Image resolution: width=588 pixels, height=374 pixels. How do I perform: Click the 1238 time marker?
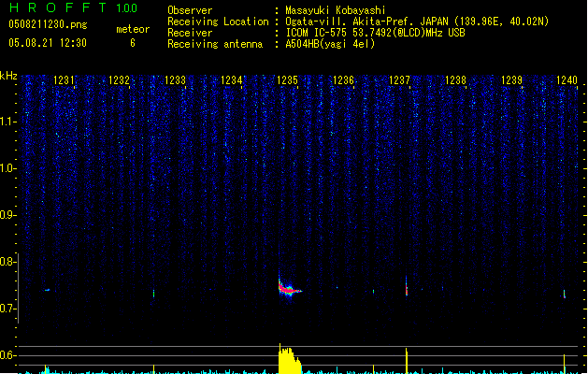coord(455,80)
